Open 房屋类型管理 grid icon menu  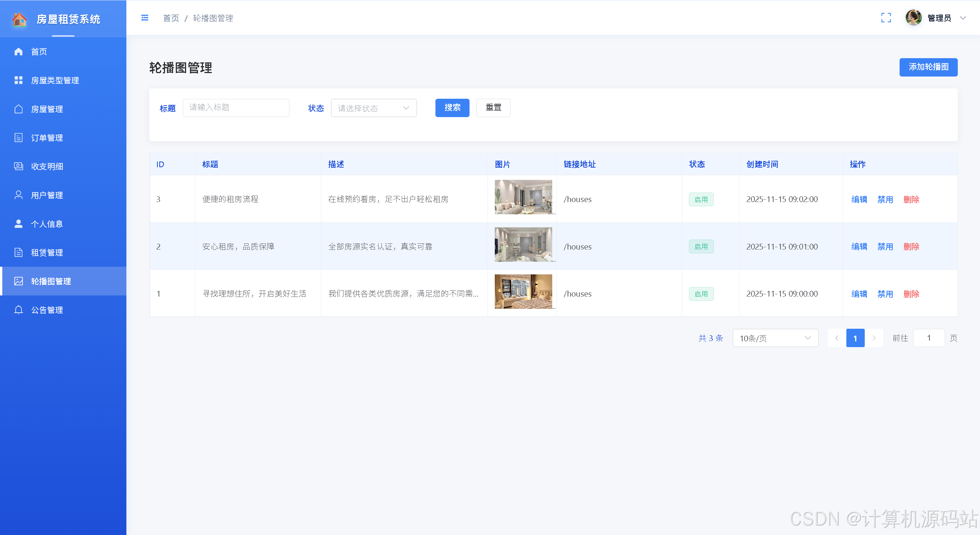[18, 80]
